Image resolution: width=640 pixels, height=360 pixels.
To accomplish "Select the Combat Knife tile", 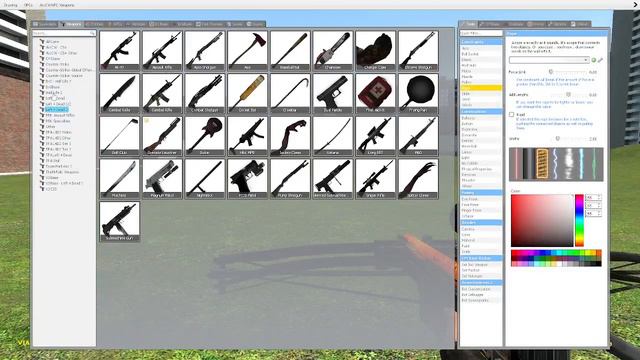I will (119, 93).
